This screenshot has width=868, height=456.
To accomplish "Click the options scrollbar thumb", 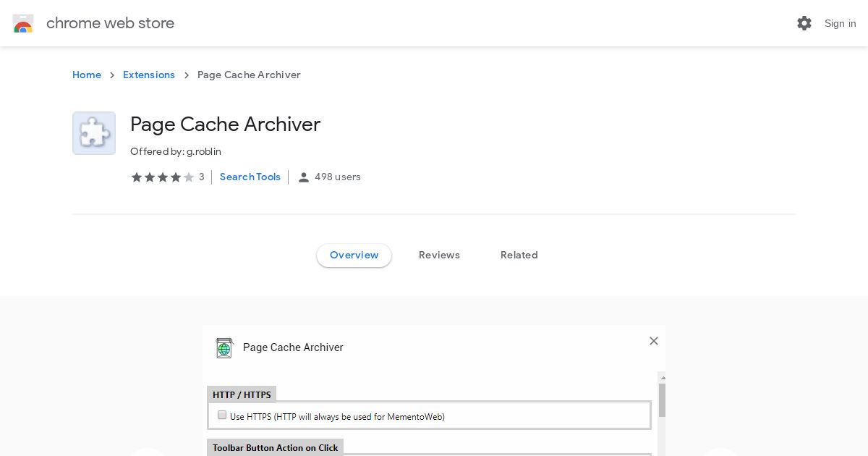I will [662, 400].
